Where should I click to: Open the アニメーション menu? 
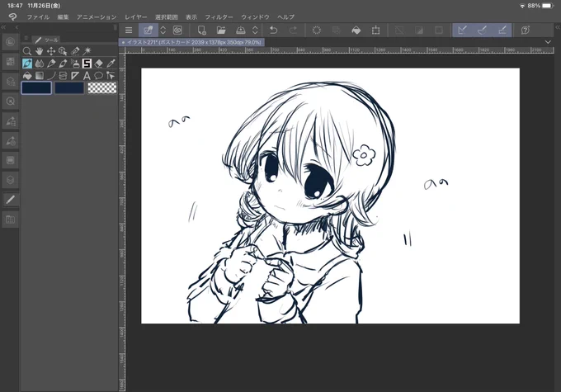(97, 17)
